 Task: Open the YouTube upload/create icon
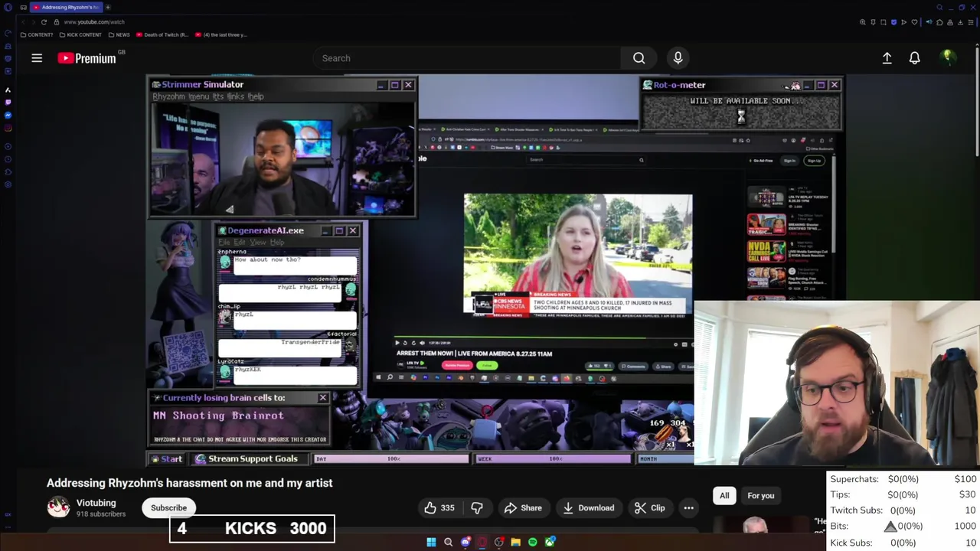click(x=887, y=58)
